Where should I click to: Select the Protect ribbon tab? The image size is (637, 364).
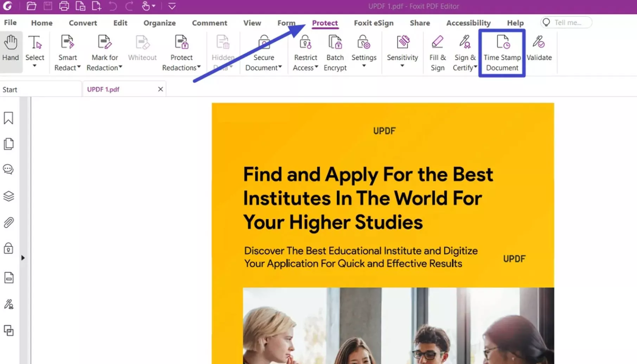tap(325, 23)
